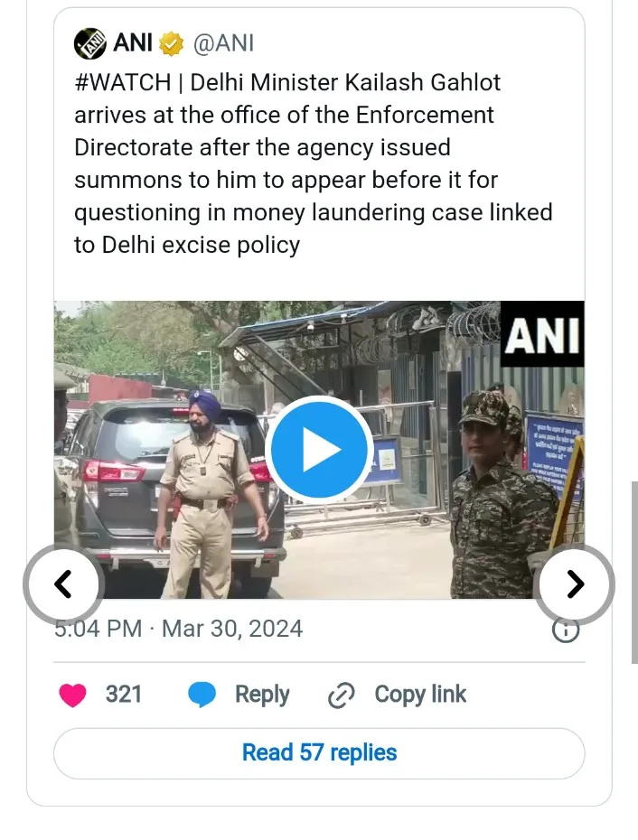Click the #WATCH hashtag

click(x=122, y=82)
